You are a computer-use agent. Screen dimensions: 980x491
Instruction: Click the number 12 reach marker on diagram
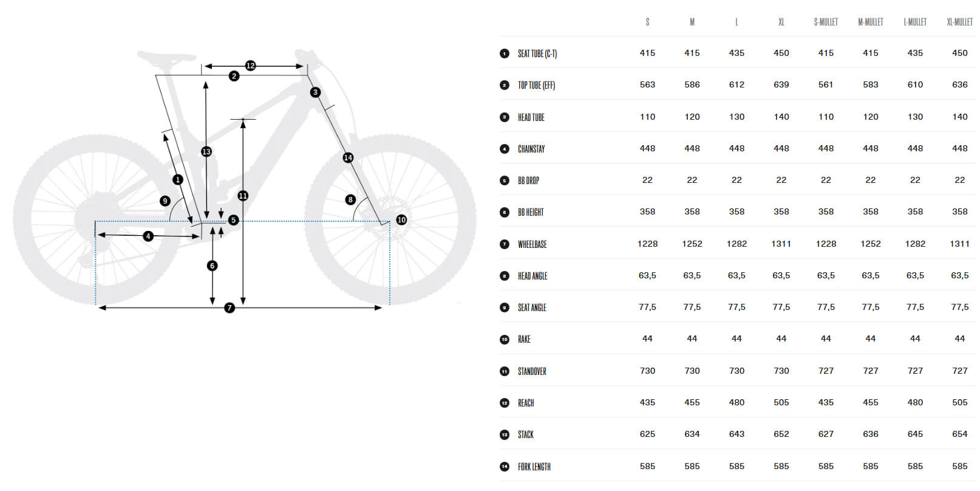coord(250,66)
